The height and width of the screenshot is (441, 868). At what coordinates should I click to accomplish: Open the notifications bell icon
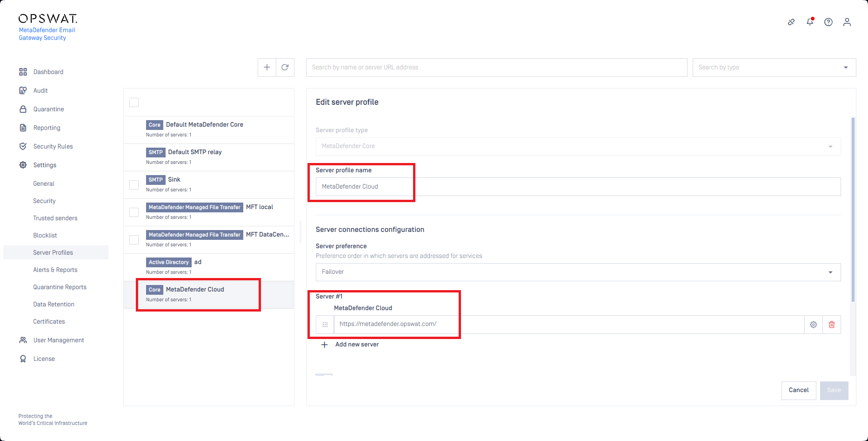click(810, 22)
